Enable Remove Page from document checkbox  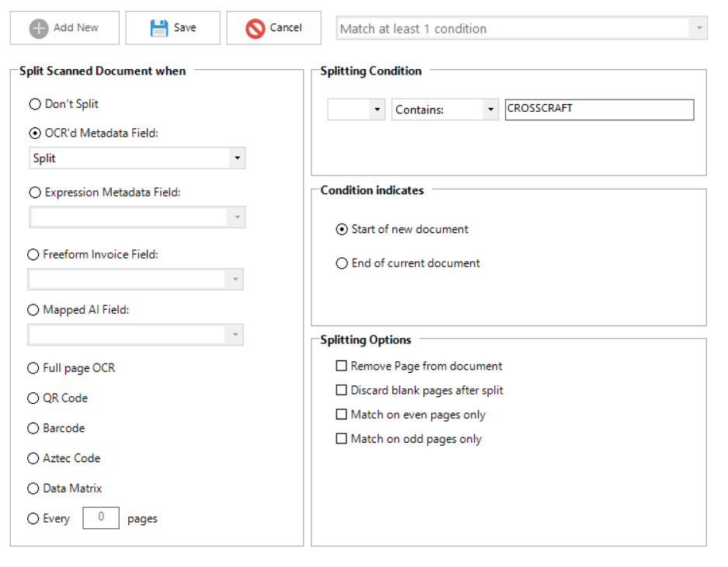(x=341, y=366)
